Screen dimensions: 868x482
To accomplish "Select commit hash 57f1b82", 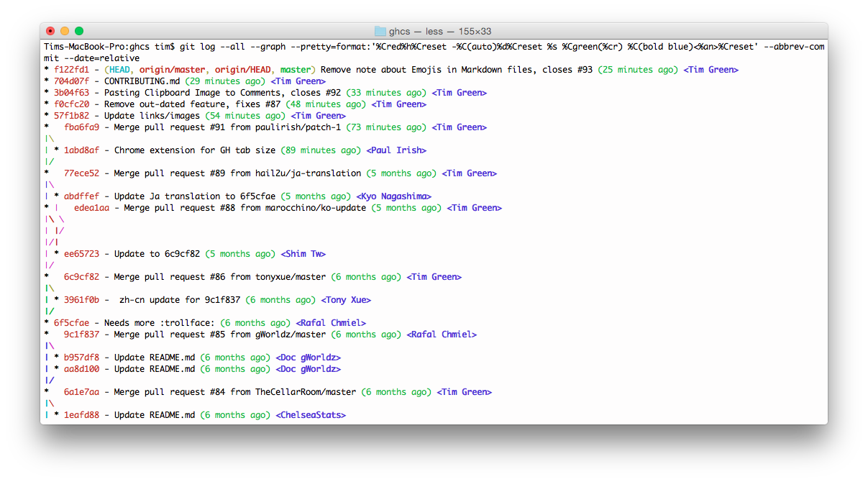I will point(71,116).
